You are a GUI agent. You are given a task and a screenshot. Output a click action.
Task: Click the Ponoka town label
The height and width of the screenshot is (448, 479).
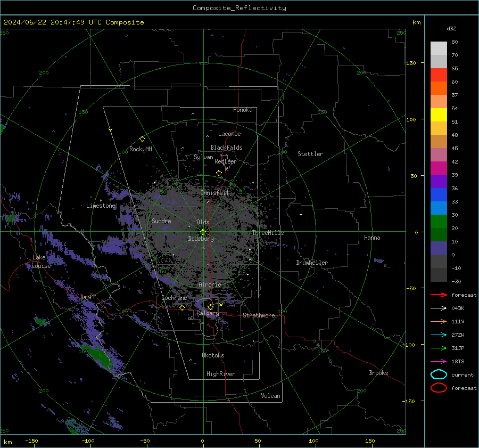click(x=243, y=110)
